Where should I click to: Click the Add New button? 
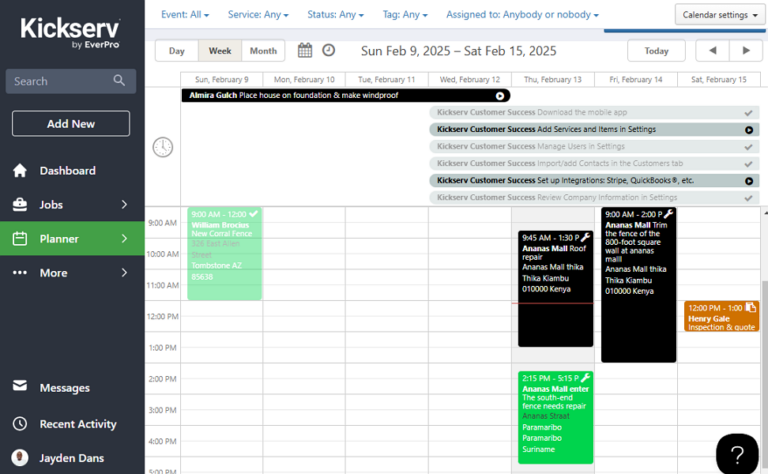point(71,123)
